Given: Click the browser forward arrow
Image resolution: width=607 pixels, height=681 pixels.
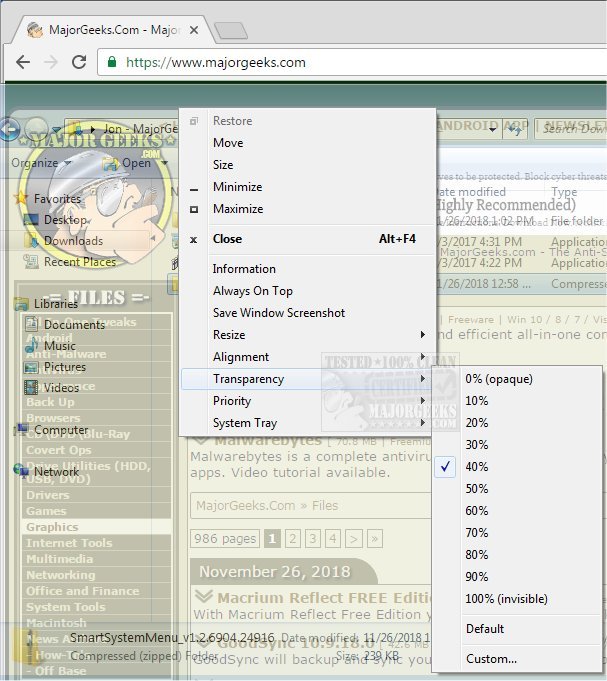Looking at the screenshot, I should (51, 63).
